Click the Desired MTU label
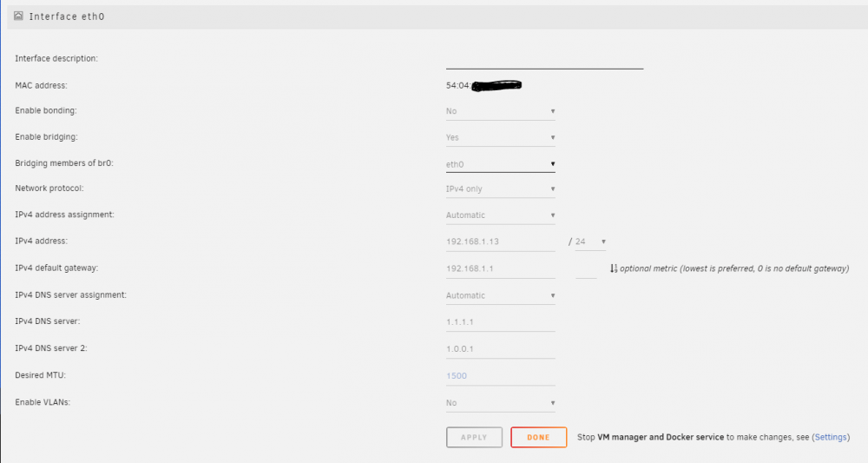Viewport: 868px width, 463px height. (41, 375)
